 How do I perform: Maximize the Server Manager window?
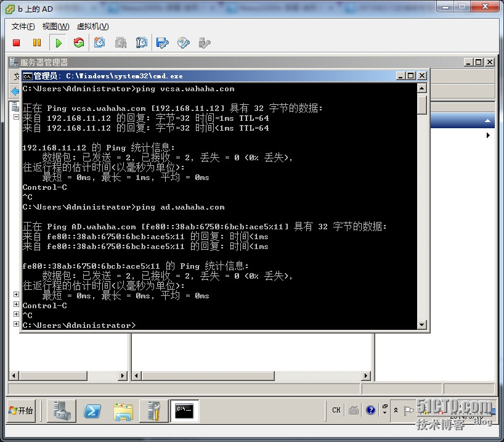point(479,62)
